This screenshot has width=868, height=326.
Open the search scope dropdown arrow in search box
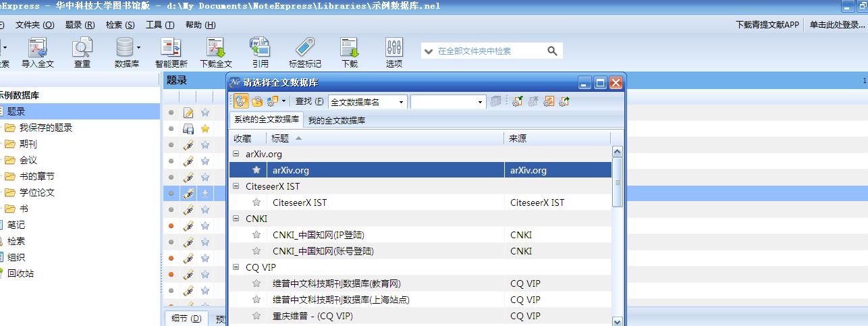coord(428,51)
